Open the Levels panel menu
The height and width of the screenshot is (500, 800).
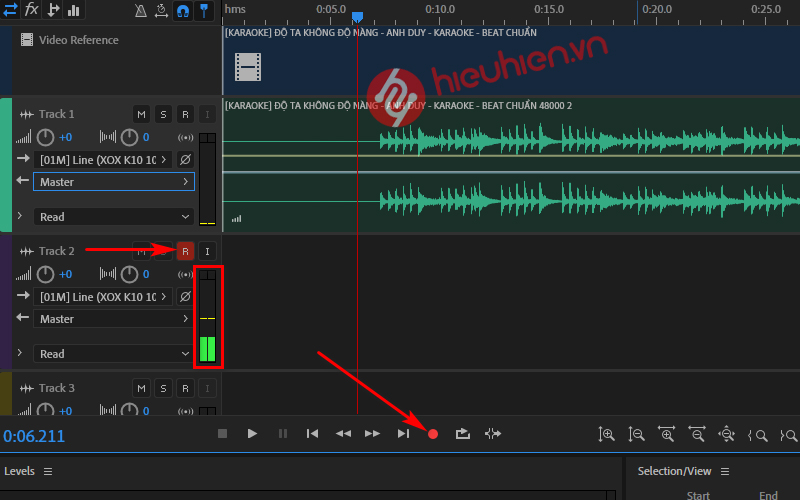(48, 471)
